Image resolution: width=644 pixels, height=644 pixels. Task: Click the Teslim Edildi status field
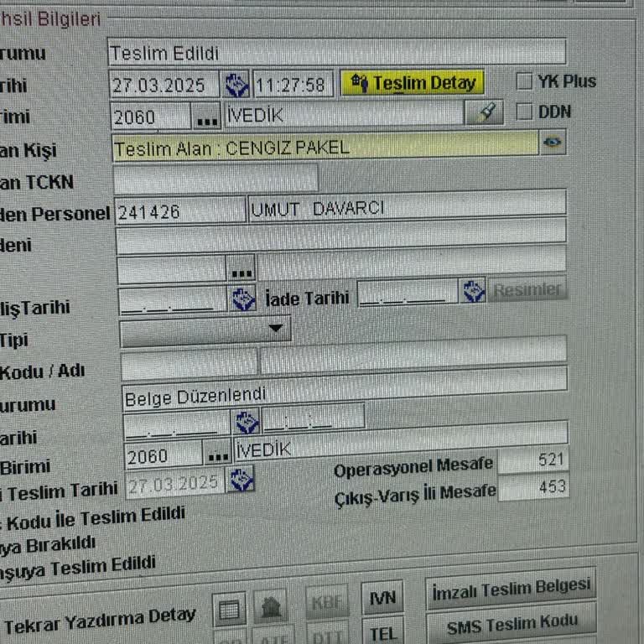[x=337, y=51]
